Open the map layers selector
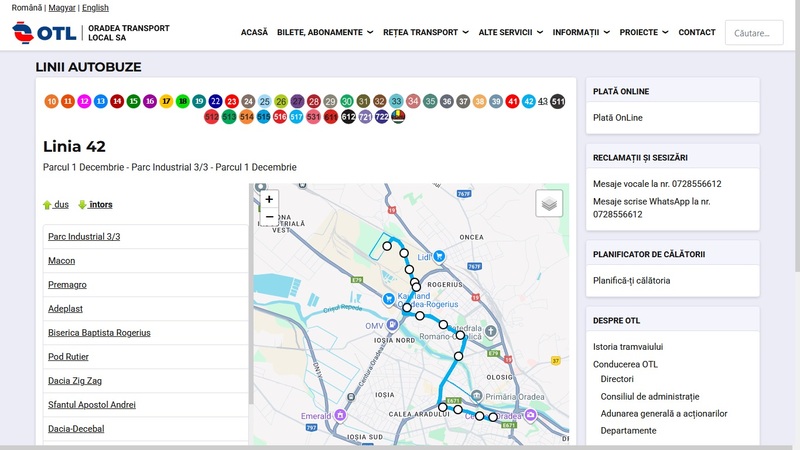800x450 pixels. pyautogui.click(x=549, y=203)
